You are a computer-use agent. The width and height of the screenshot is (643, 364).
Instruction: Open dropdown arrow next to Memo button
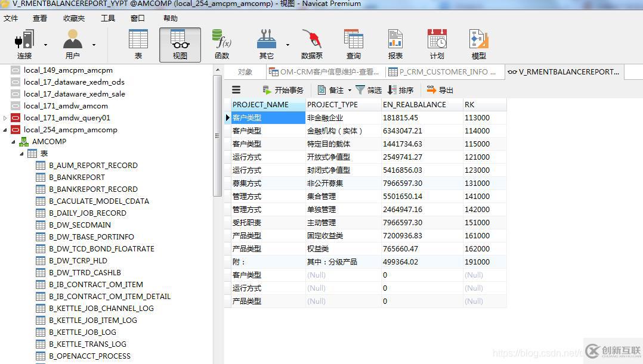tap(350, 90)
